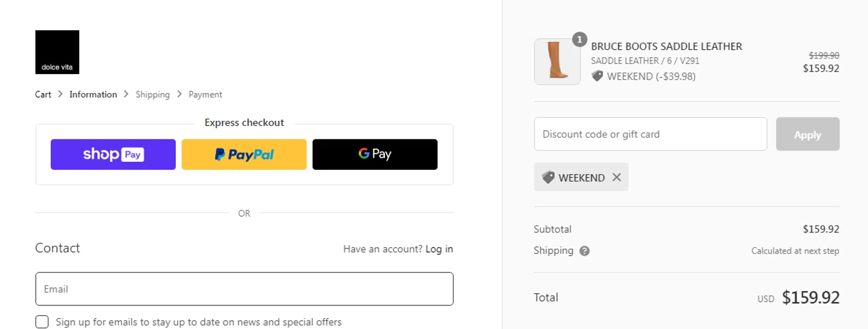This screenshot has height=329, width=868.
Task: Enable email signup for news and offers
Action: point(42,322)
